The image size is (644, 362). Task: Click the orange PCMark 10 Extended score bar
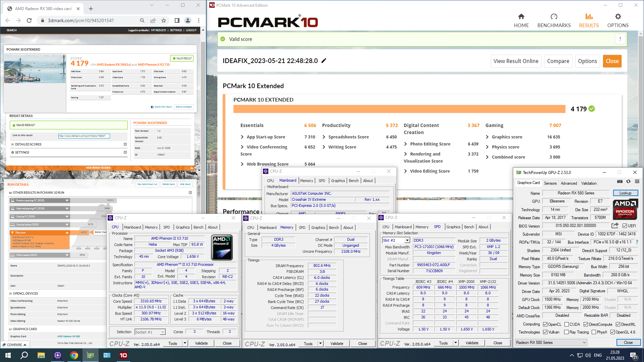pyautogui.click(x=399, y=109)
